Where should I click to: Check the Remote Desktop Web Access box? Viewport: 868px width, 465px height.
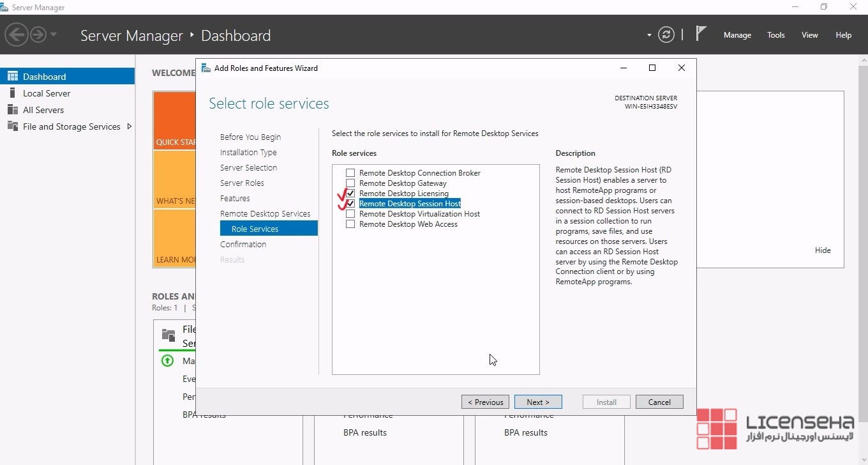point(350,224)
